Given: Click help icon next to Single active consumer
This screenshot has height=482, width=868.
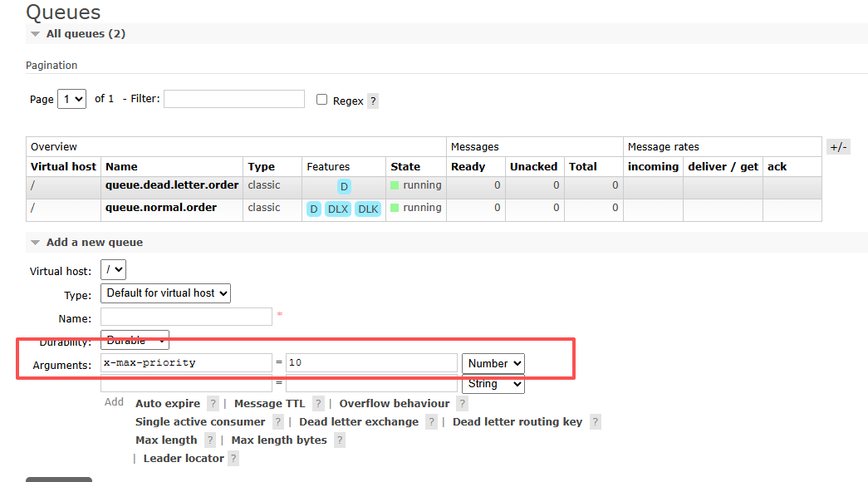Looking at the screenshot, I should (278, 422).
